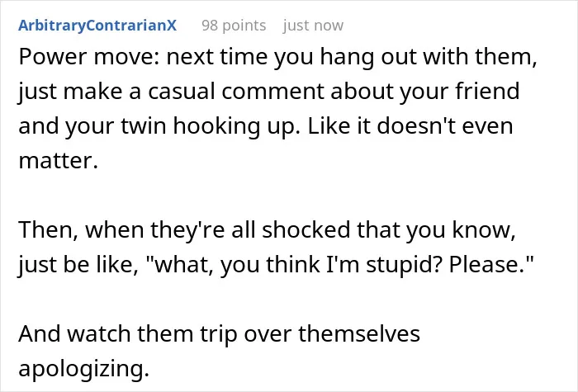The height and width of the screenshot is (392, 578).
Task: Click the word 'matter.' ending first paragraph
Action: pyautogui.click(x=59, y=161)
